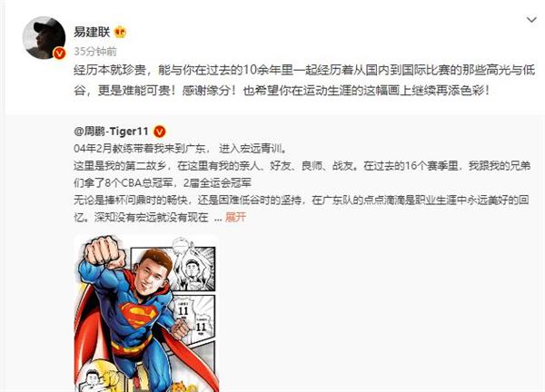
Task: Click the 35分钟前 timestamp
Action: click(95, 52)
